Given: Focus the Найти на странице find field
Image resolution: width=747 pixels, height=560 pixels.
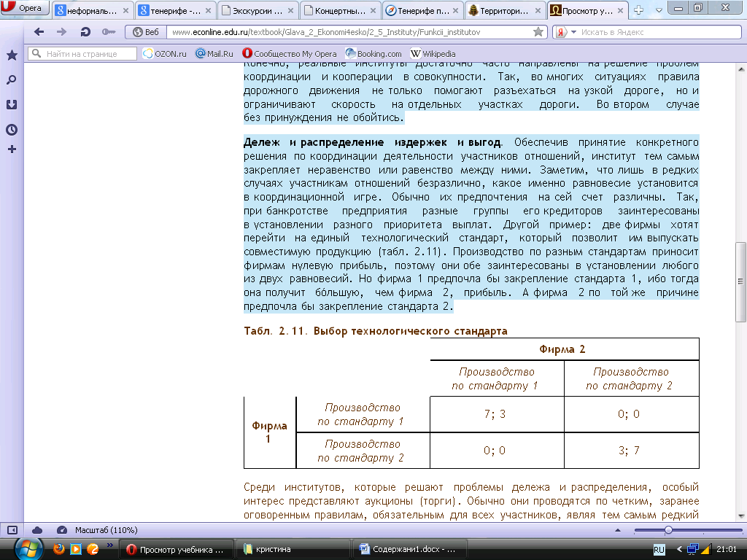Looking at the screenshot, I should coord(83,54).
